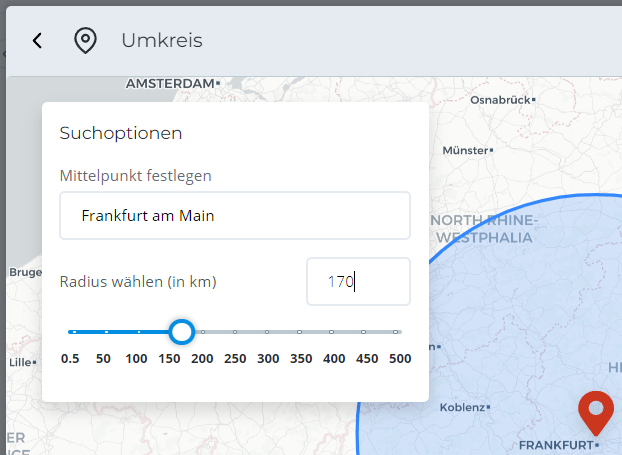Screen dimensions: 622x455
Task: Set radius slider to the 400 mark
Action: point(332,332)
